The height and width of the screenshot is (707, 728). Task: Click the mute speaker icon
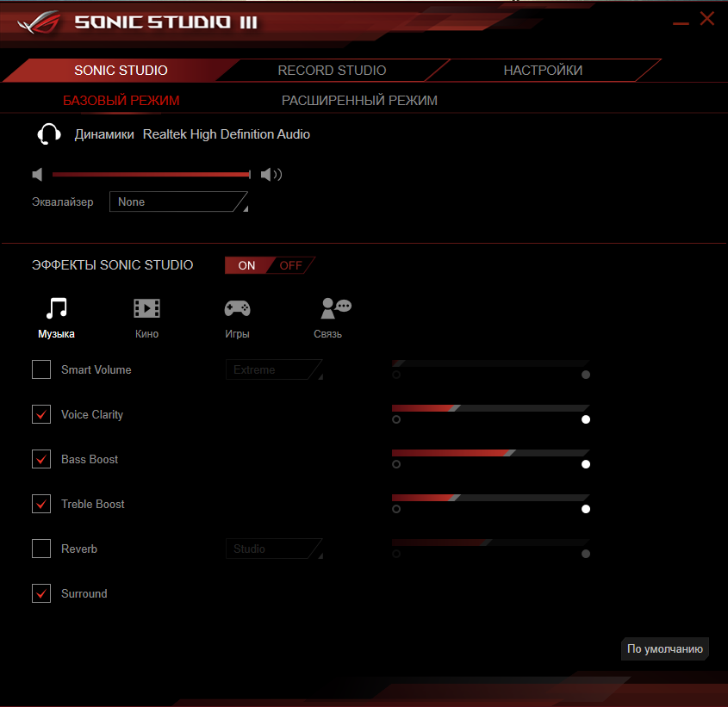point(38,175)
